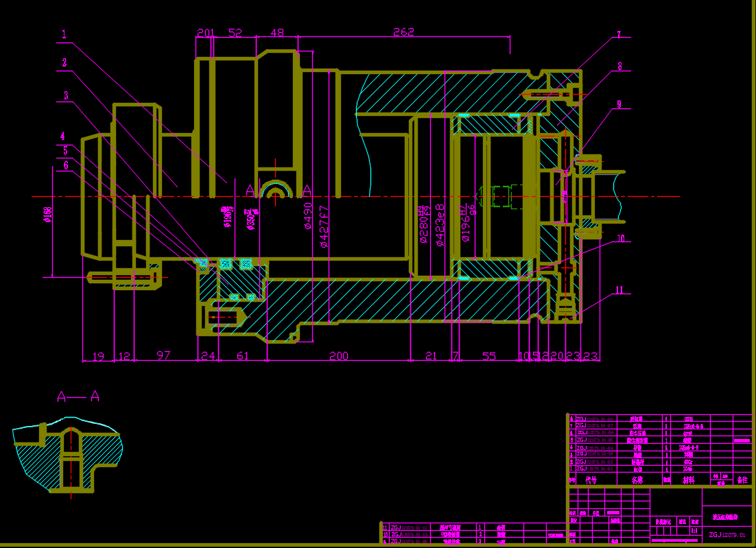Screen dimensions: 756x548
Task: Click part callout number 9
Action: coord(619,104)
